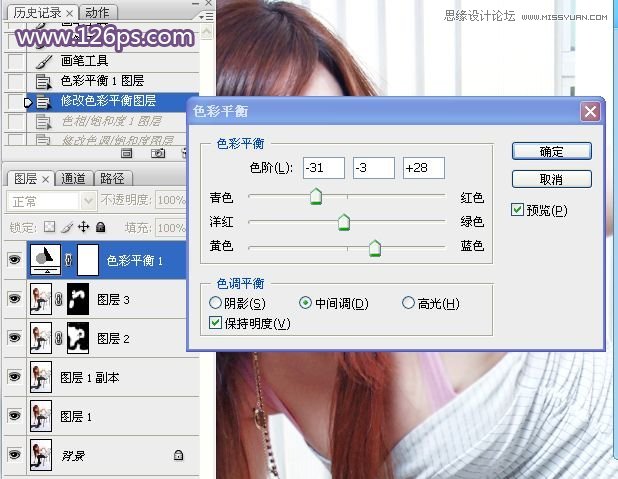The image size is (618, 479).
Task: Click the 确定 button
Action: pos(551,151)
